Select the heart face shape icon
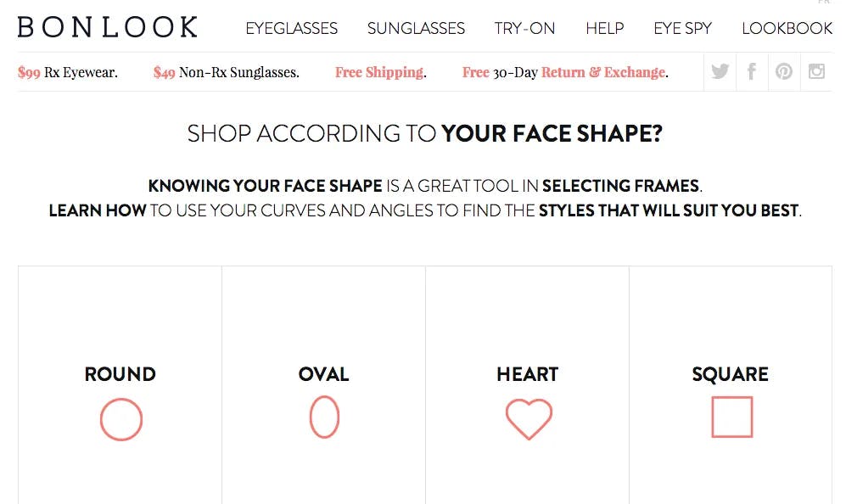The width and height of the screenshot is (846, 504). click(529, 419)
